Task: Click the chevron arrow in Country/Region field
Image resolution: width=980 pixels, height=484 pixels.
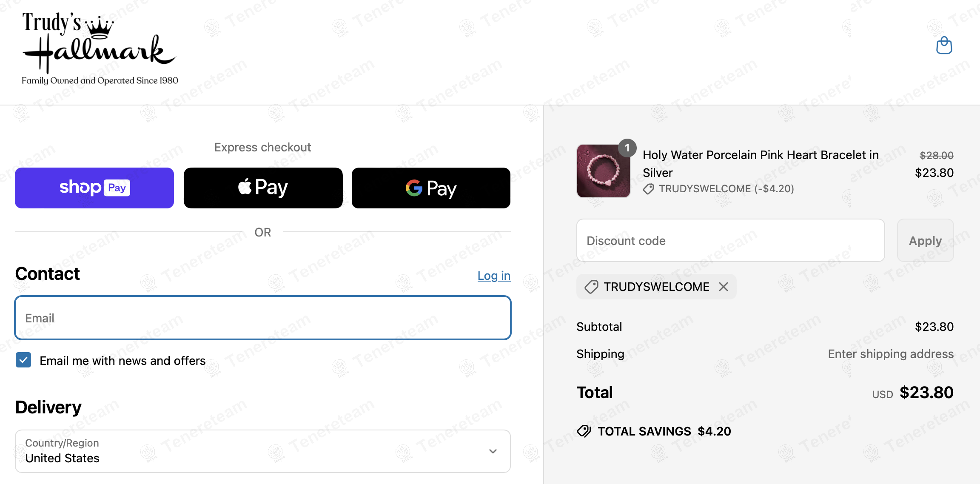Action: click(x=493, y=451)
